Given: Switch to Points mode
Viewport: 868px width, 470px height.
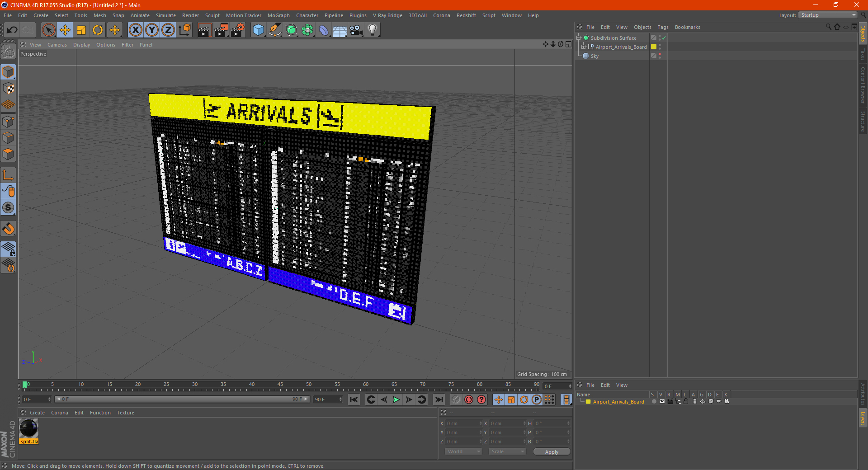Looking at the screenshot, I should click(x=8, y=122).
